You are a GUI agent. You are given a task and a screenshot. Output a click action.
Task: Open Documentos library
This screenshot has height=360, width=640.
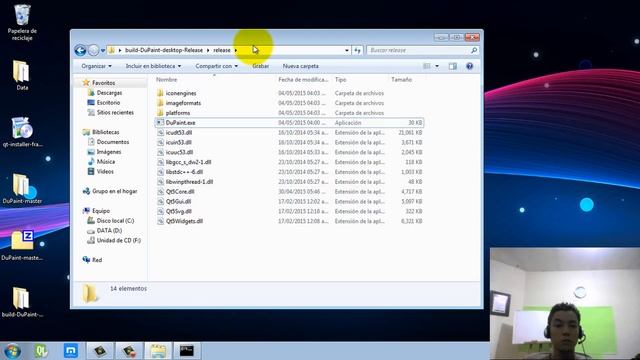(x=113, y=142)
